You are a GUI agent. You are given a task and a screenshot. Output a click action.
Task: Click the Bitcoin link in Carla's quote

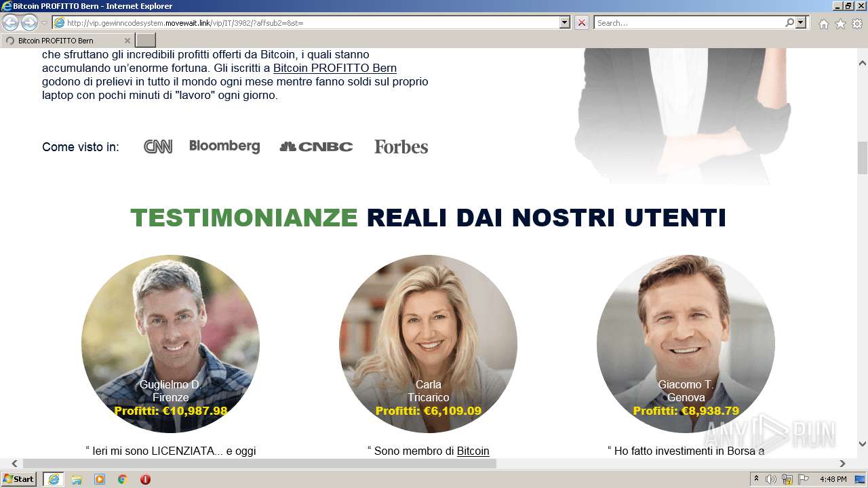click(473, 451)
